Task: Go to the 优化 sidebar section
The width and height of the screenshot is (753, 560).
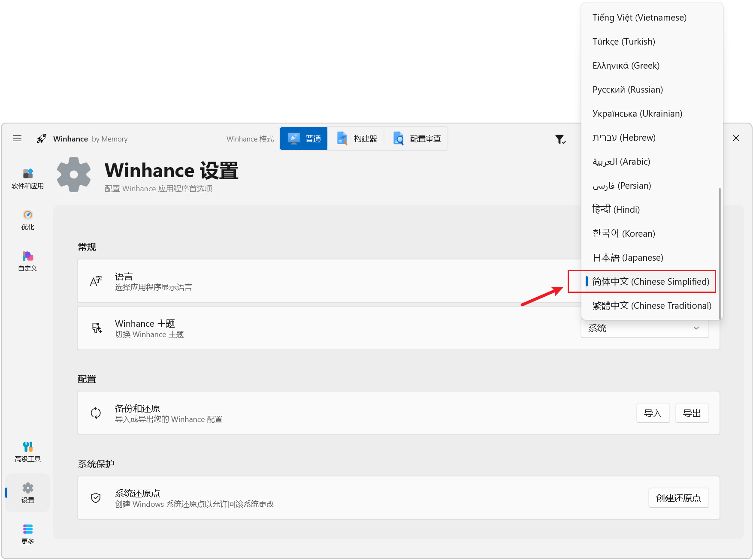Action: [x=28, y=220]
